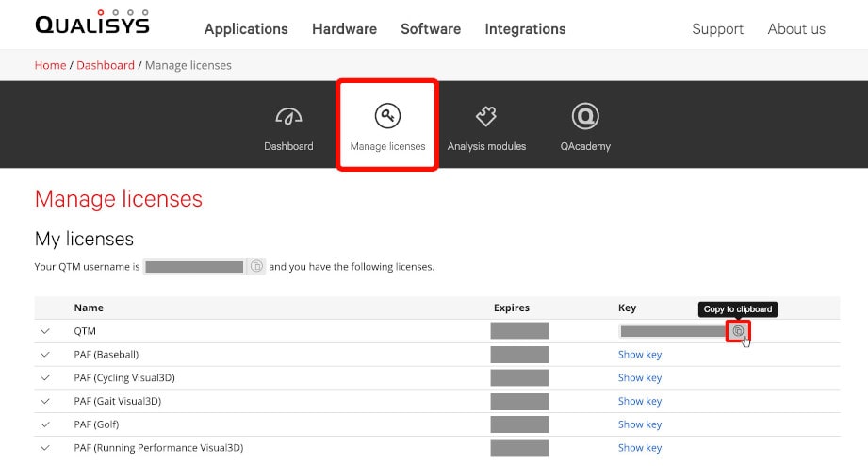Screen dimensions: 868x466
Task: Open the Analysis modules puzzle icon
Action: click(486, 116)
